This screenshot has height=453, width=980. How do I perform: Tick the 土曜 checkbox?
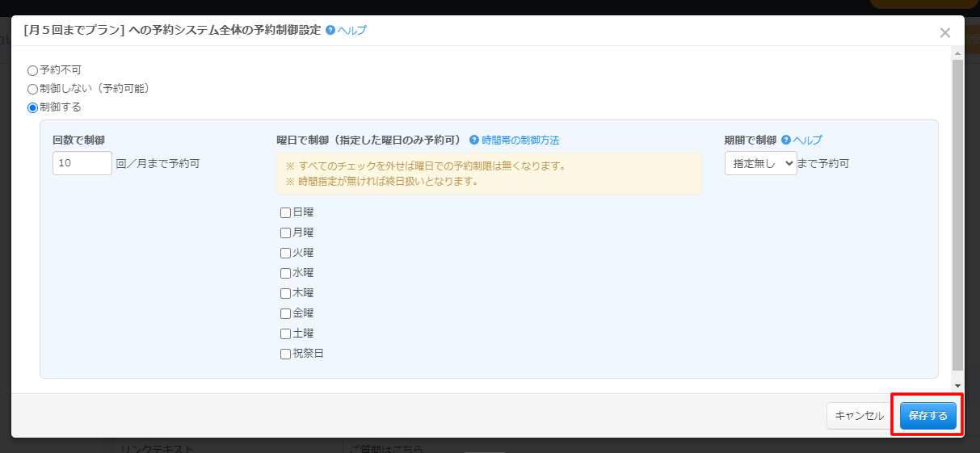(x=285, y=334)
